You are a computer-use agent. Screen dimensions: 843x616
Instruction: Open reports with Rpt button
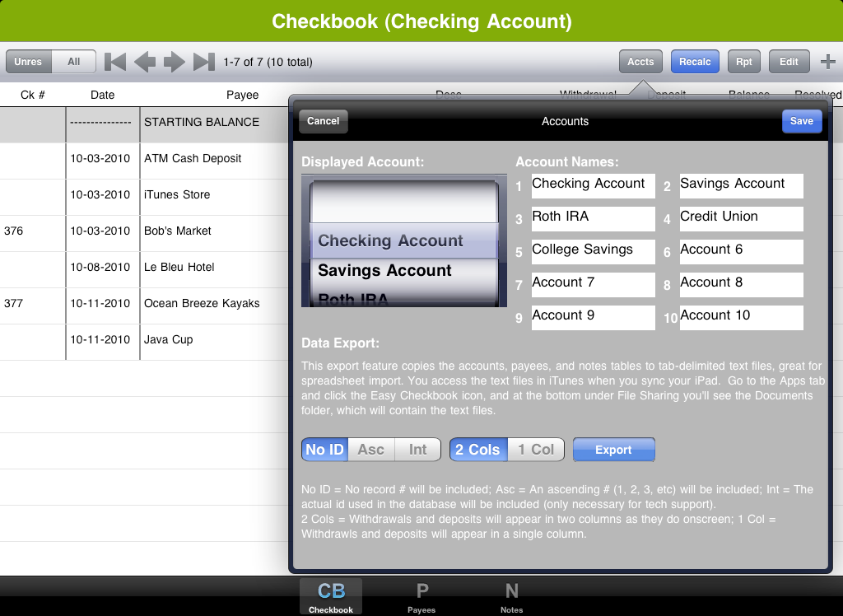click(x=744, y=62)
